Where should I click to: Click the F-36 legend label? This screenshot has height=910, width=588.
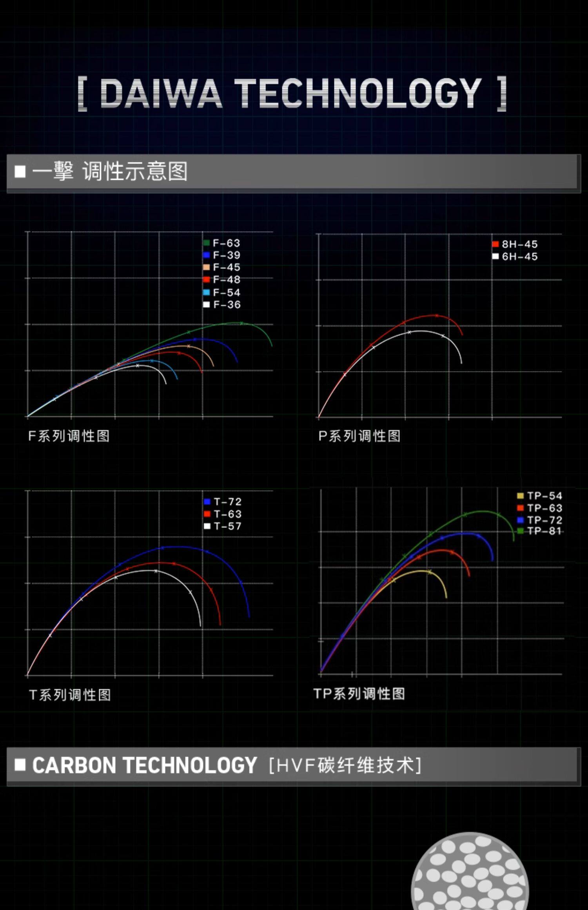(227, 305)
